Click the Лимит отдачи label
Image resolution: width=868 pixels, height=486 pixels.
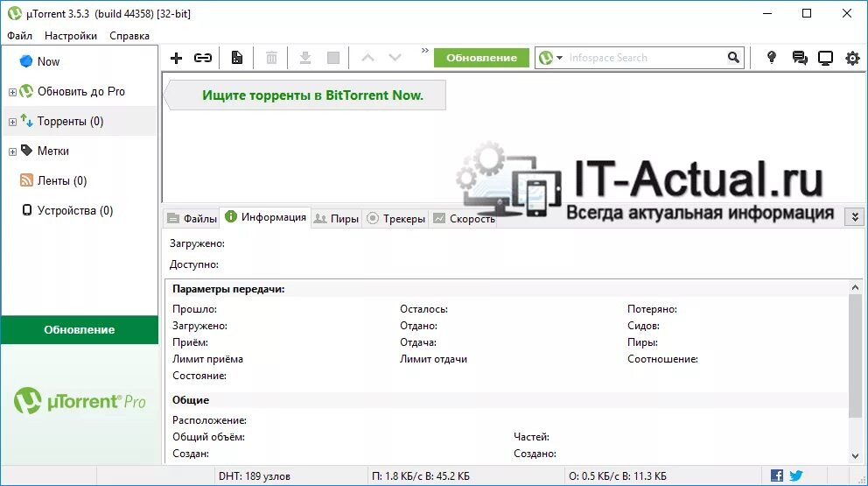433,359
